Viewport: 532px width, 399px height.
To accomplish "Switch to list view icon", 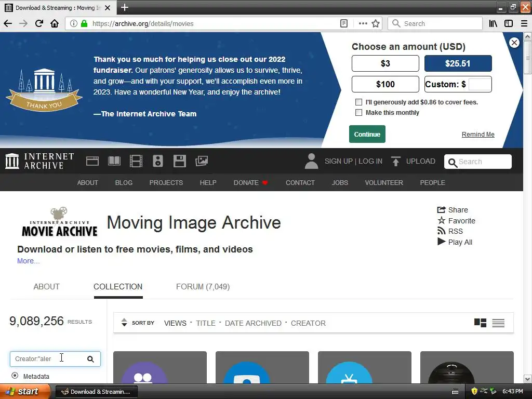I will [498, 323].
